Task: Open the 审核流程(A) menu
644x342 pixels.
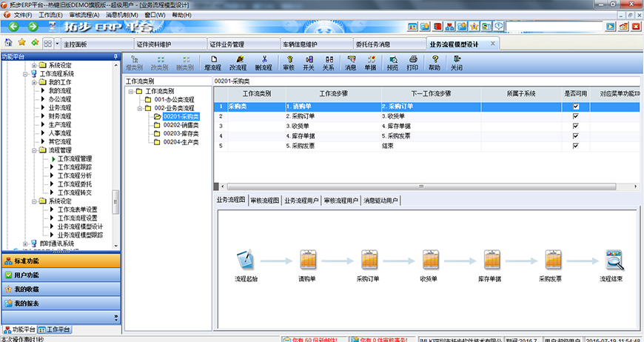Action: [83, 15]
